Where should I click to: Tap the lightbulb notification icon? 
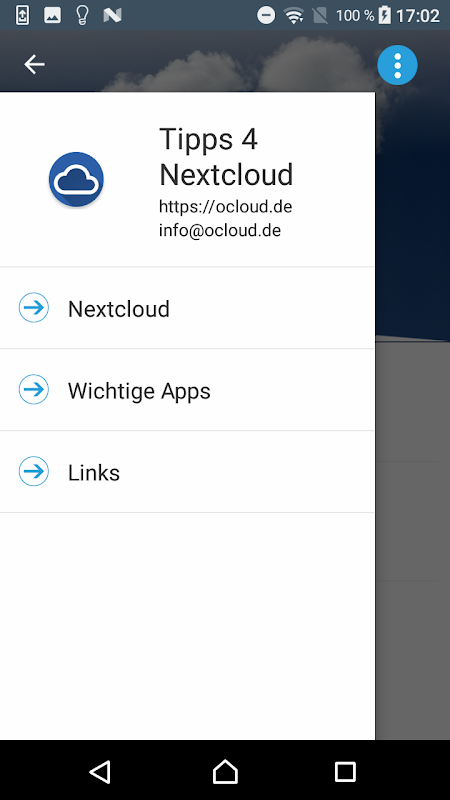pos(82,15)
